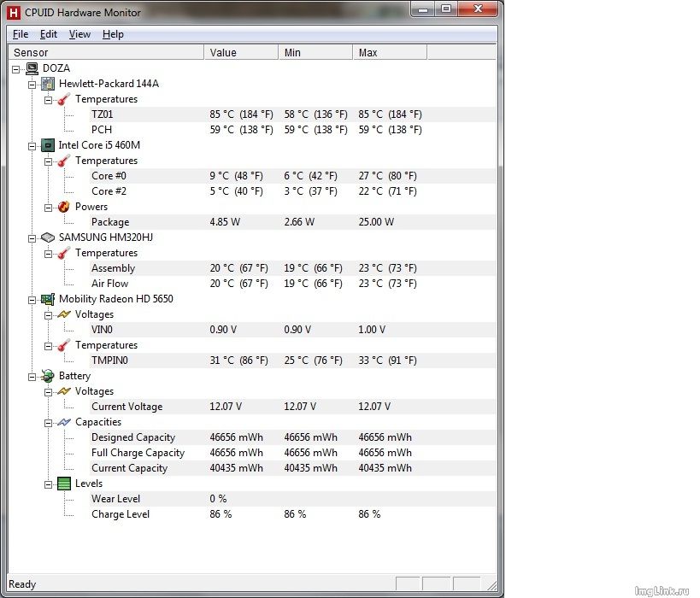Collapse the SAMSUNG HM320HJ node
This screenshot has width=700, height=598.
(32, 237)
